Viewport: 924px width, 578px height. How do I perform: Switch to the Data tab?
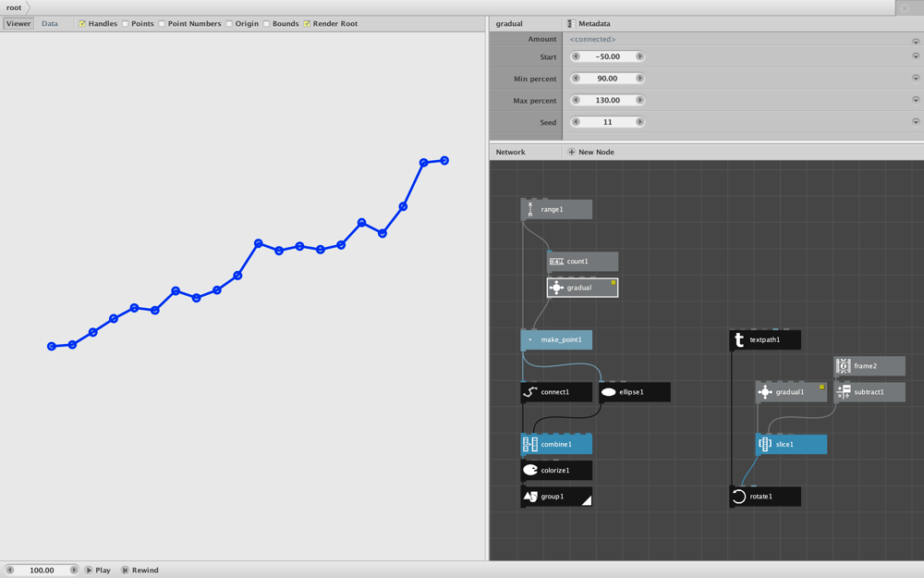(x=50, y=24)
